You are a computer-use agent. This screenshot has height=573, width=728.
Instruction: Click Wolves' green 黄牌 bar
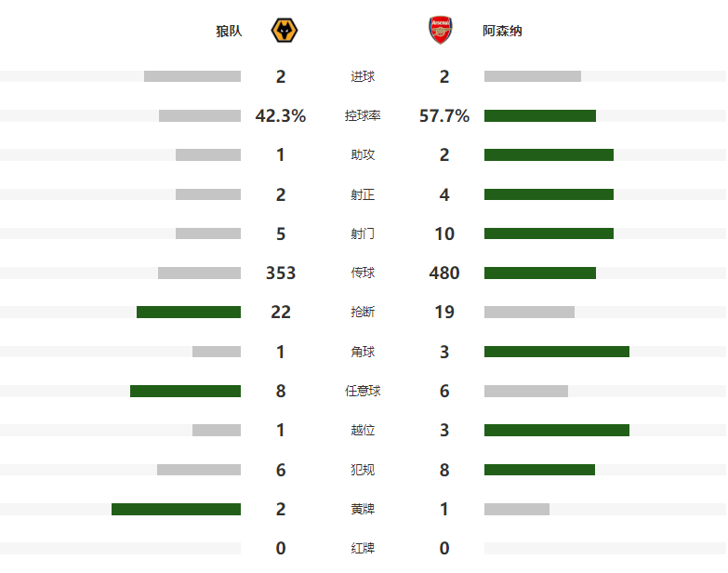tap(176, 509)
